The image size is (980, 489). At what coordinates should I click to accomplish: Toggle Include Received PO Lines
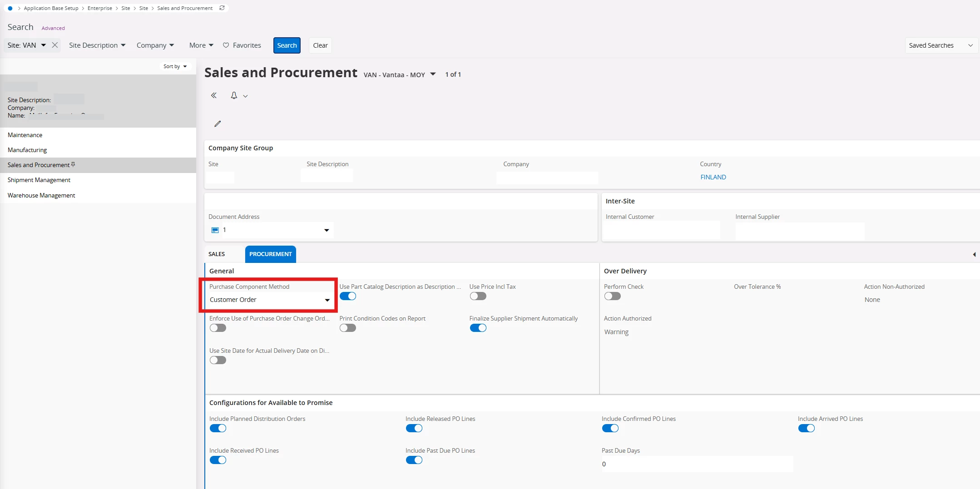(218, 460)
